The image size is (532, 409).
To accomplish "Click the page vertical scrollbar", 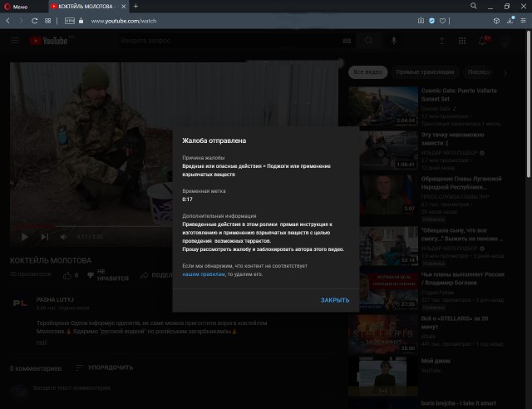I will click(x=529, y=104).
